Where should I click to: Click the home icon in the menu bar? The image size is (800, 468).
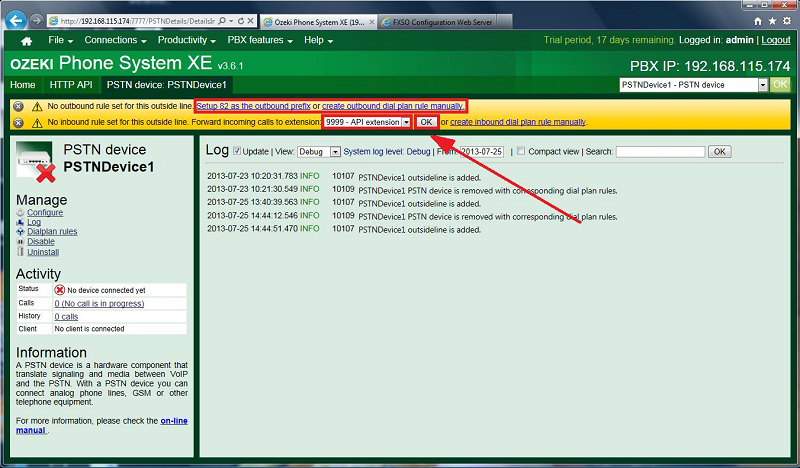[x=27, y=41]
